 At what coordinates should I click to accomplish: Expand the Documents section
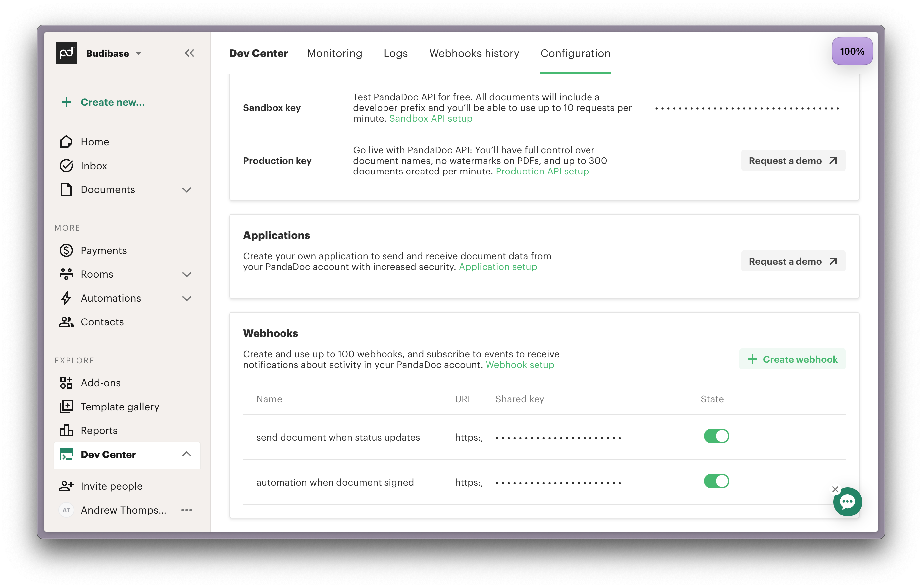tap(187, 189)
